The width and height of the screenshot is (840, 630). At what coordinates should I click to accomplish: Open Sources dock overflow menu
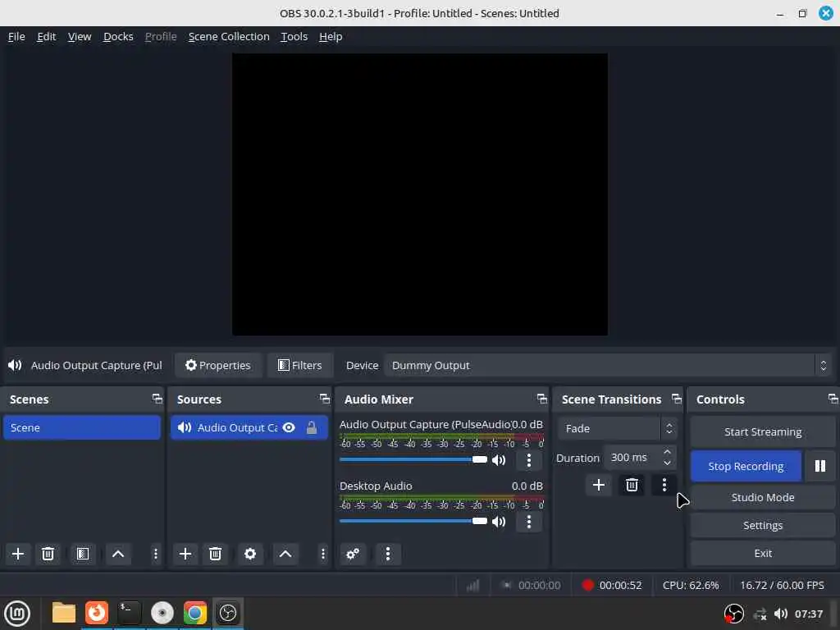point(322,554)
